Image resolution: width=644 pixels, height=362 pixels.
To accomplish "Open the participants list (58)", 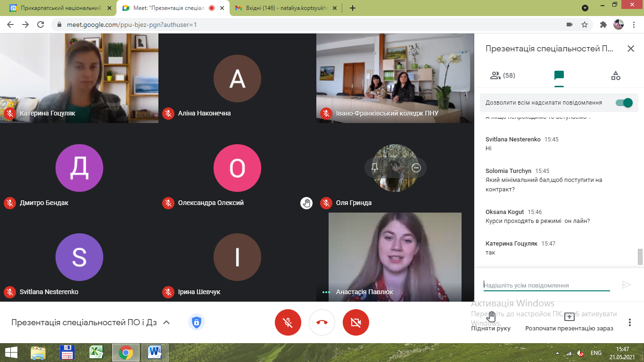I will pos(503,75).
